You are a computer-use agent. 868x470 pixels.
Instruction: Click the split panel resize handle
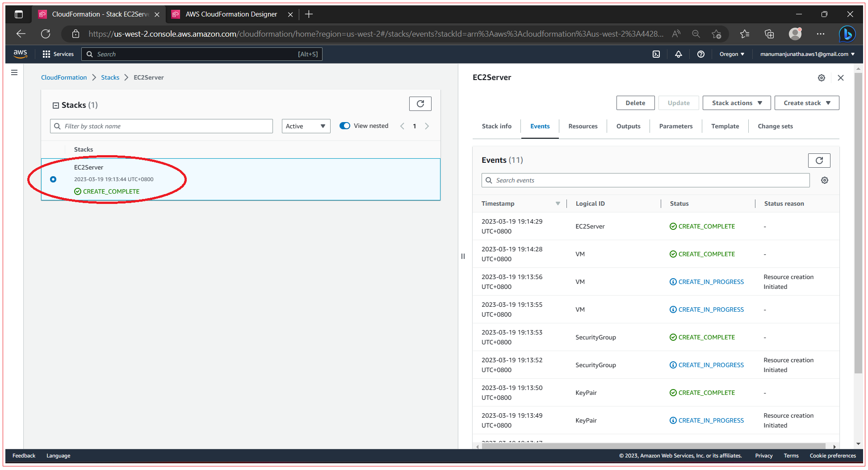click(x=463, y=256)
